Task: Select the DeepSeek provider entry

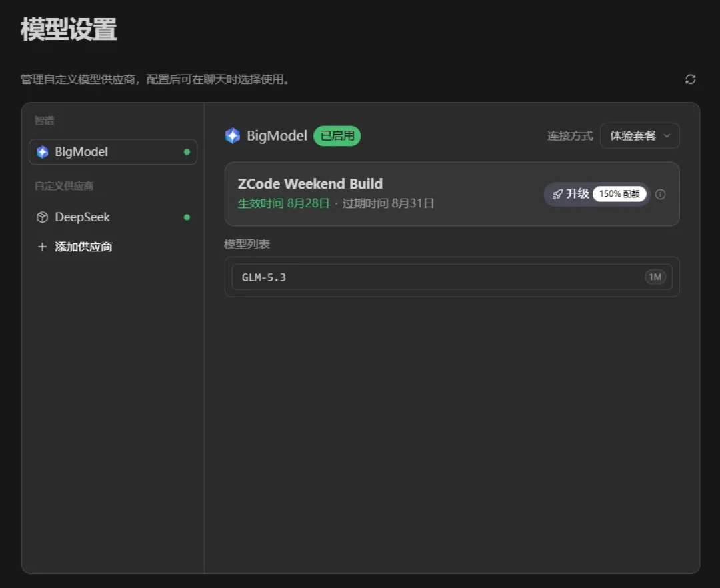Action: (x=113, y=217)
